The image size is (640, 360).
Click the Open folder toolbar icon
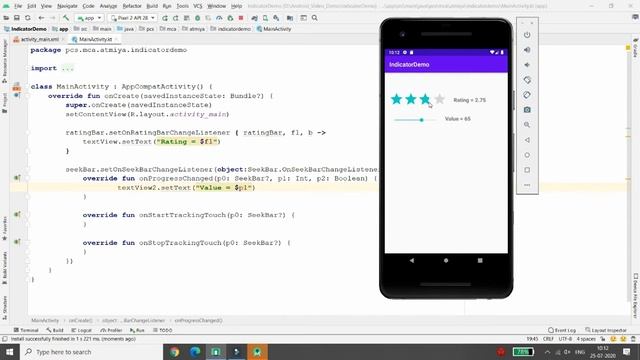point(6,18)
